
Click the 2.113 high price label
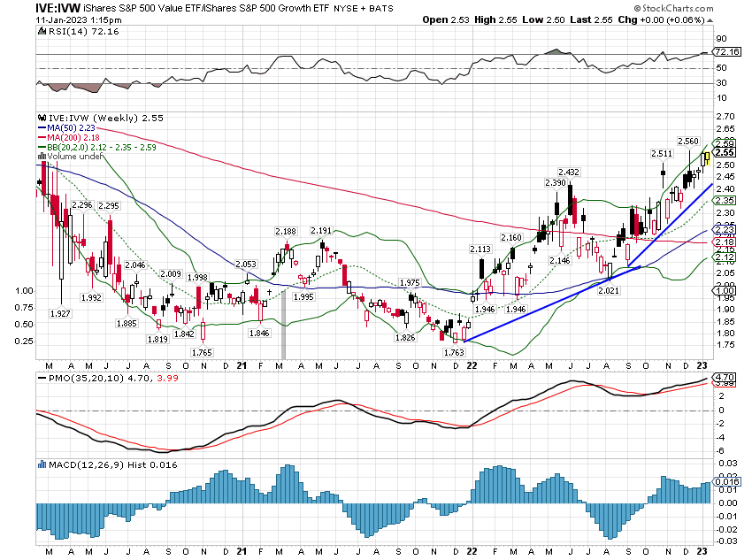pyautogui.click(x=480, y=249)
